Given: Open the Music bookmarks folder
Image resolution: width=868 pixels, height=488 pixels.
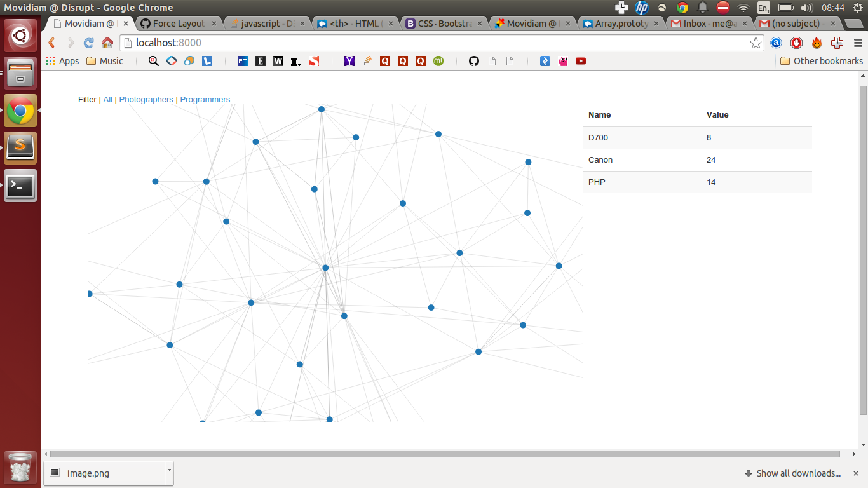Looking at the screenshot, I should pos(104,61).
